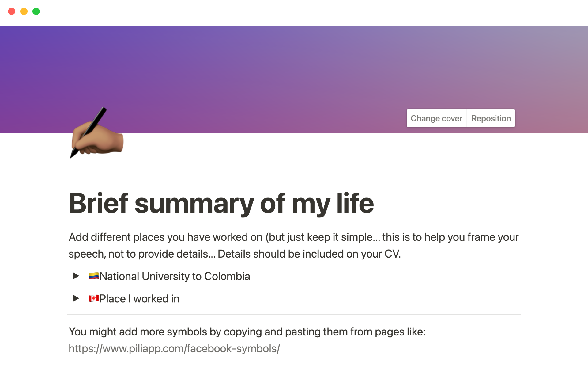Click the line 'You might add more symbols'
Screen dimensions: 588x368
(x=247, y=332)
